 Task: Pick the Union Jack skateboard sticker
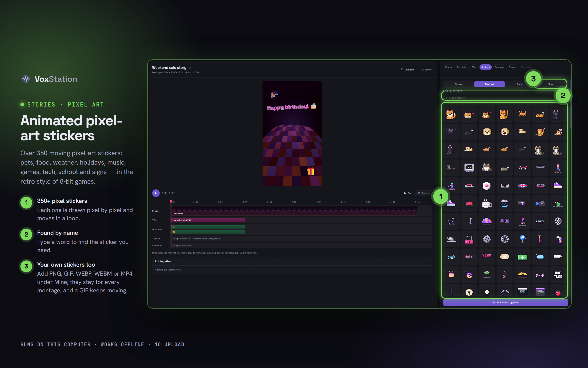point(522,185)
